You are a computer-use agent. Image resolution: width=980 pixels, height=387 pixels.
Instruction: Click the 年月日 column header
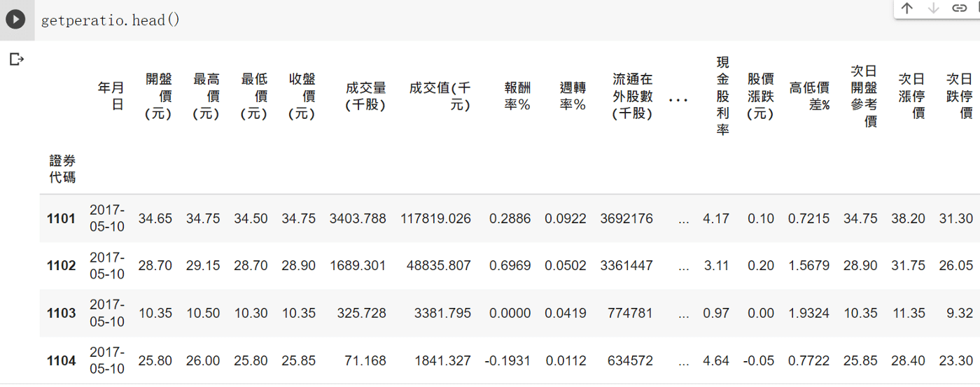(x=111, y=96)
